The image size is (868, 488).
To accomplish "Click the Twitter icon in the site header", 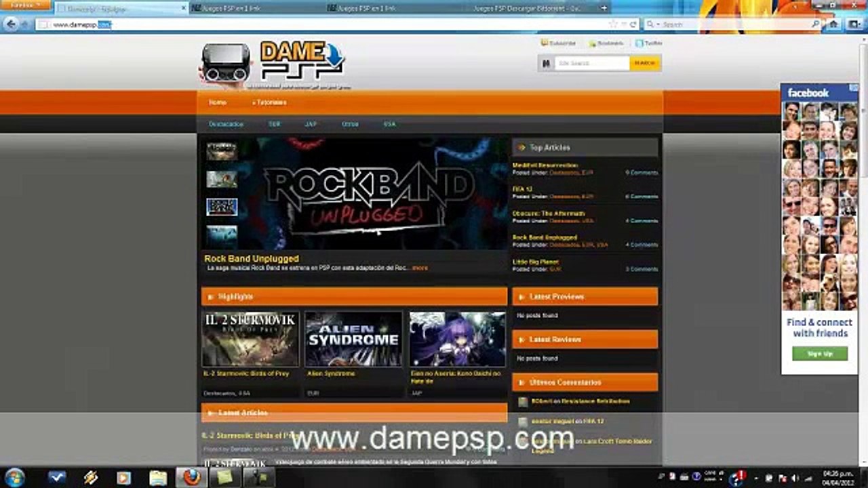I will point(639,43).
